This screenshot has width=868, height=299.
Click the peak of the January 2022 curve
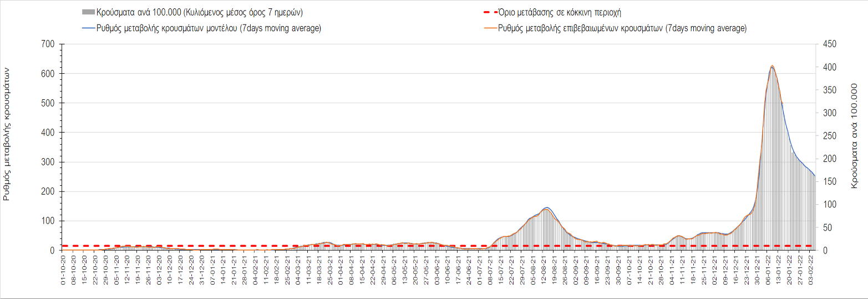click(x=772, y=66)
